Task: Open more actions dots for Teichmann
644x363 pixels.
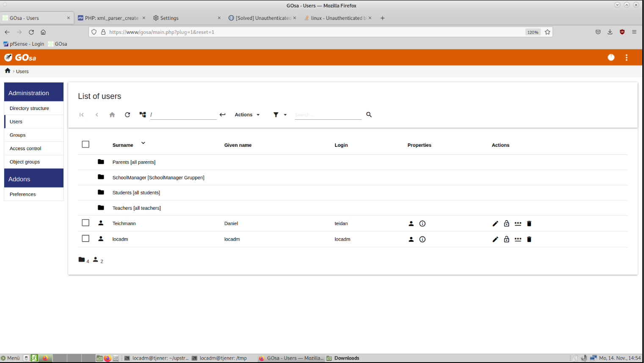Action: pyautogui.click(x=518, y=224)
